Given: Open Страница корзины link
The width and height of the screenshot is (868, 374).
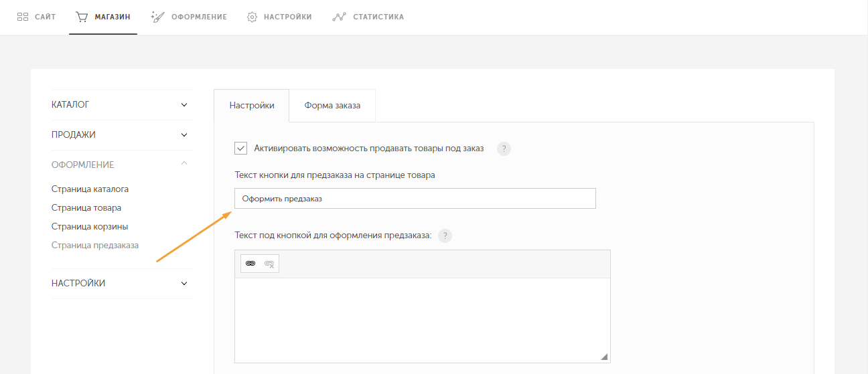Looking at the screenshot, I should click(90, 227).
